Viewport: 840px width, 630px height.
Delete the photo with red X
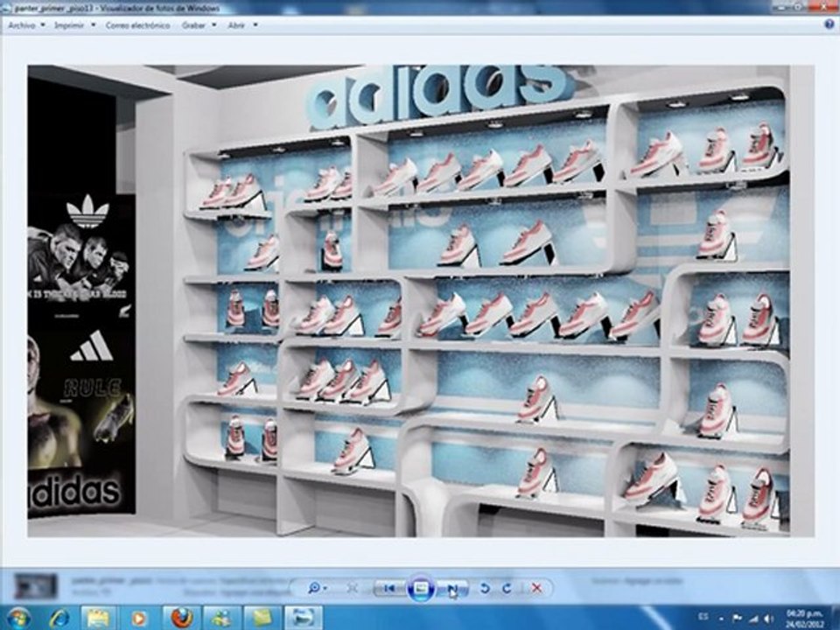click(x=536, y=588)
